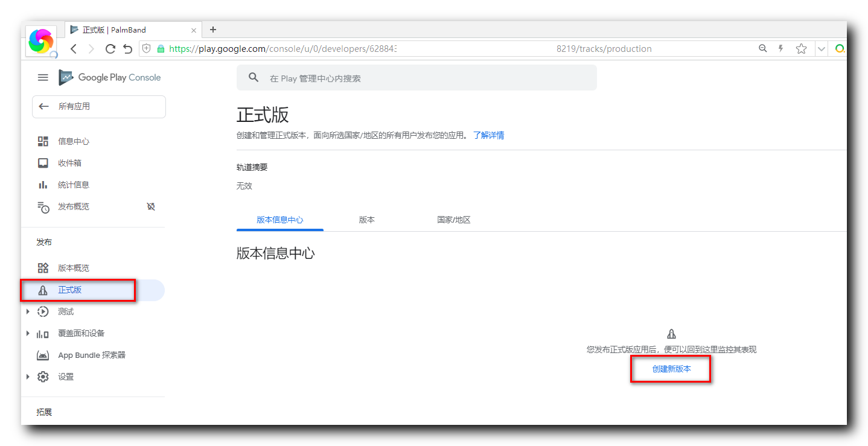Click the green padlock site info icon
The height and width of the screenshot is (446, 868).
point(161,49)
